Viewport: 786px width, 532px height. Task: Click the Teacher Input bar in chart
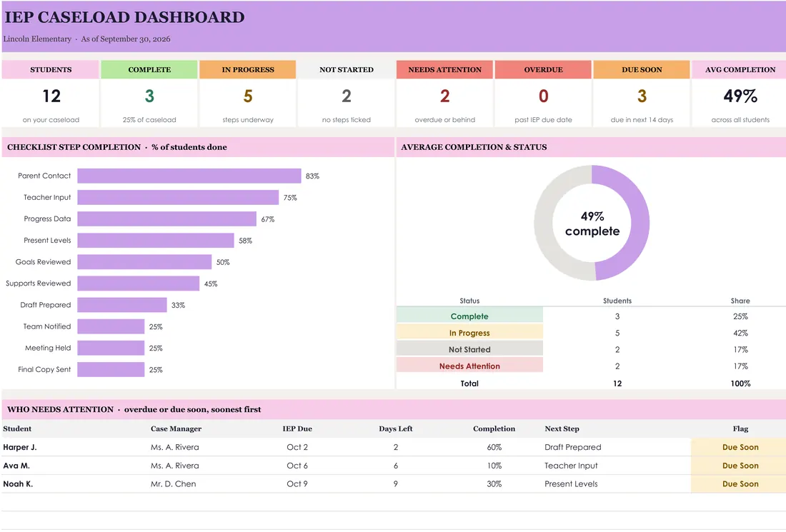[178, 197]
